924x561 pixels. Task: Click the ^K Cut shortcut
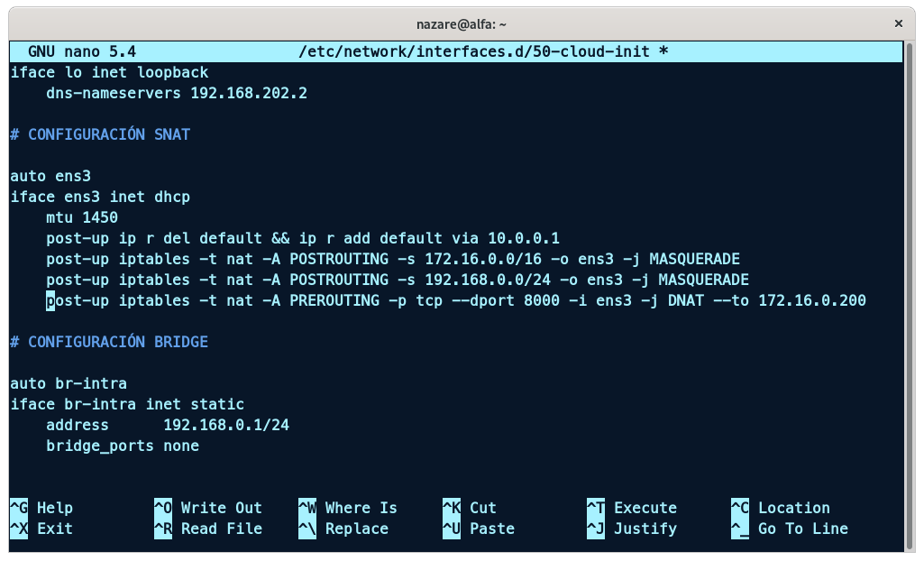[x=469, y=508]
